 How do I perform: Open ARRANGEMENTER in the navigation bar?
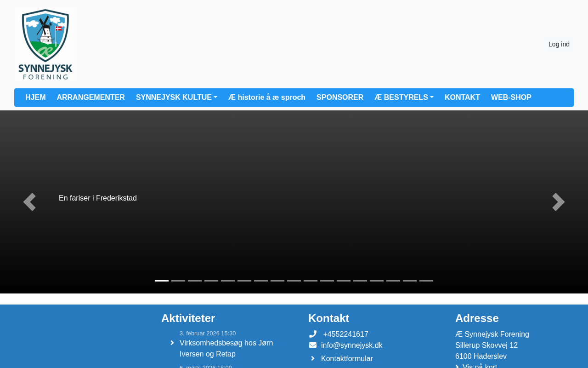point(91,98)
